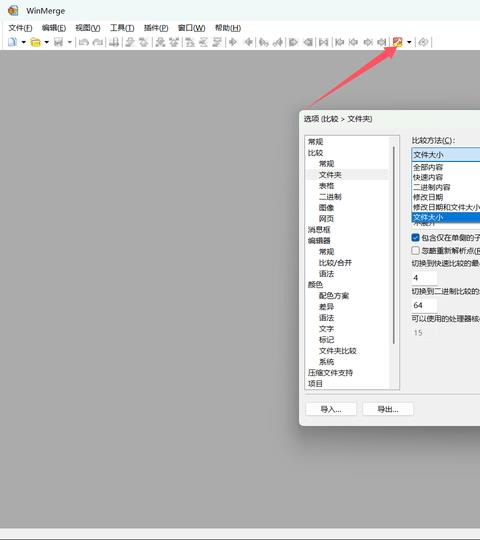
Task: Jump to Previous Conflict icon
Action: 174,42
